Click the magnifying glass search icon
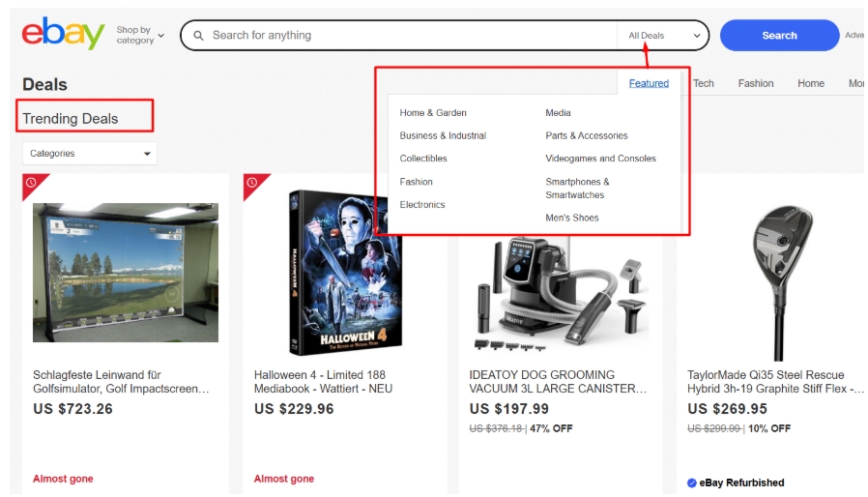The width and height of the screenshot is (868, 497). click(x=198, y=36)
